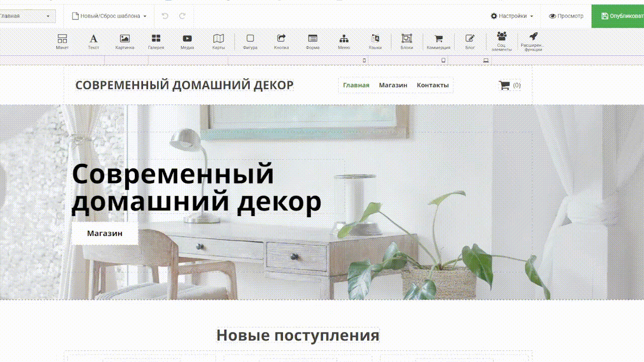This screenshot has width=644, height=362.
Task: Open the Настройки dropdown menu
Action: coord(512,16)
